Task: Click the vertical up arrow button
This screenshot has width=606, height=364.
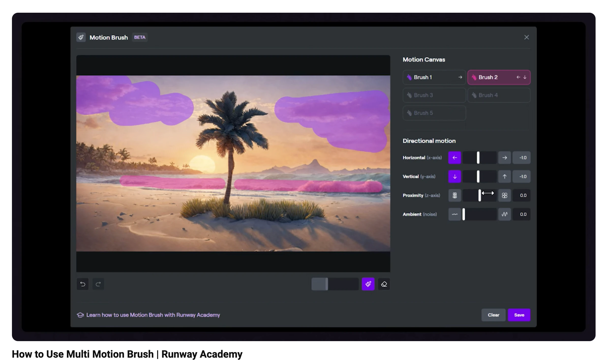Action: tap(505, 176)
